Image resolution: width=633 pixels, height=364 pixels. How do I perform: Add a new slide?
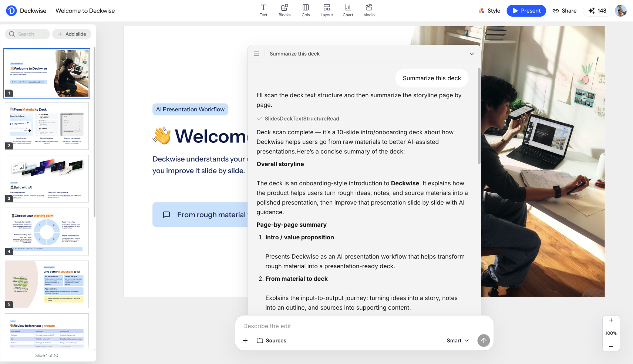pyautogui.click(x=72, y=34)
